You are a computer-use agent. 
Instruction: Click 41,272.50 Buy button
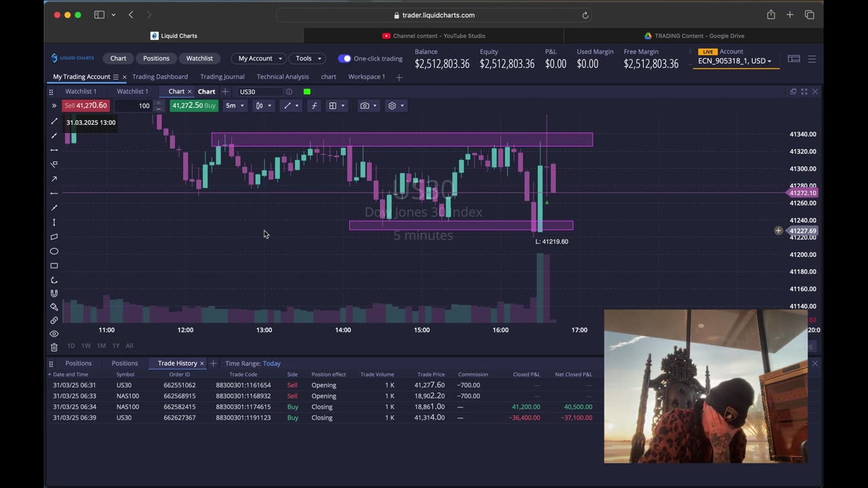coord(193,106)
